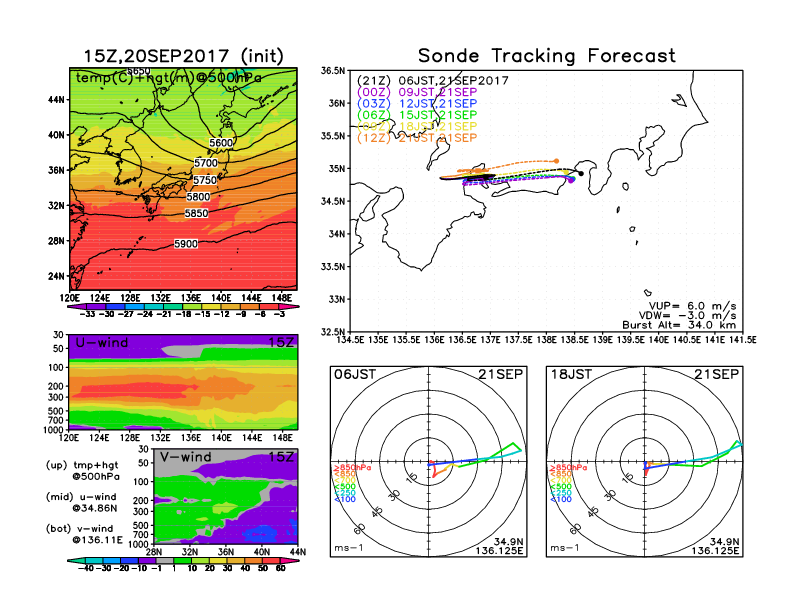Click the 'Burst Alt= 34.0 km' value
The width and height of the screenshot is (792, 612).
pos(679,325)
